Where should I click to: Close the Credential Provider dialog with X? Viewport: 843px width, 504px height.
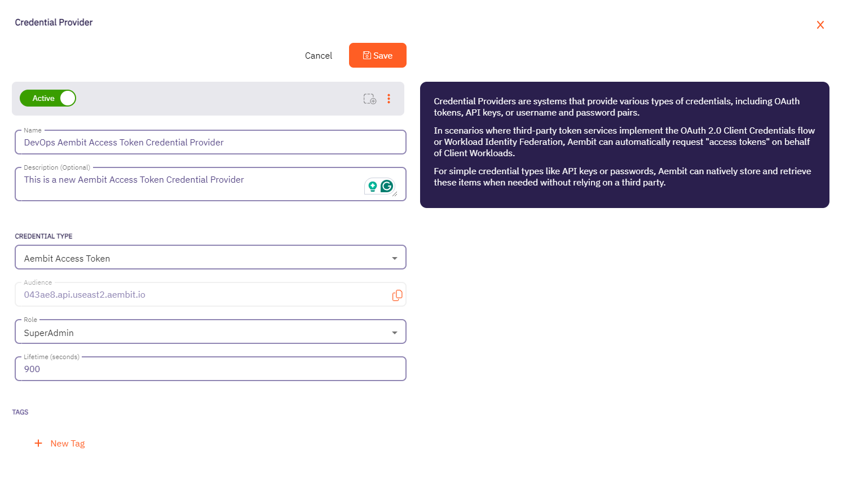[820, 25]
